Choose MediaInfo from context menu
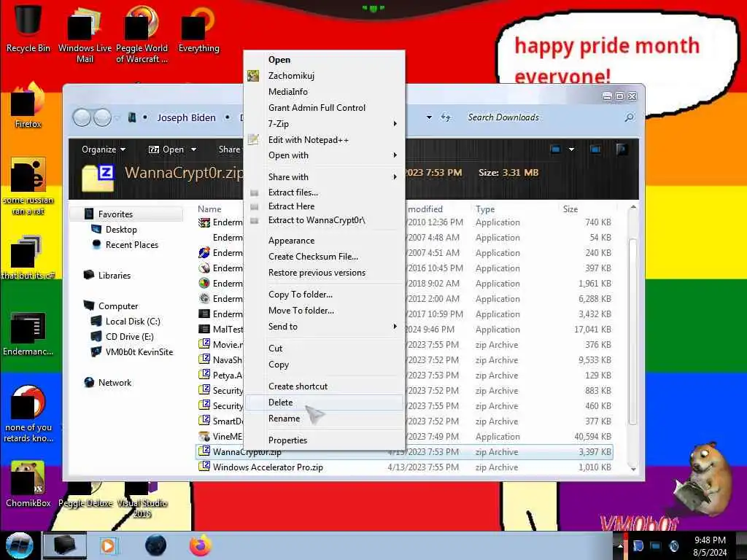The width and height of the screenshot is (747, 560). 324,92
